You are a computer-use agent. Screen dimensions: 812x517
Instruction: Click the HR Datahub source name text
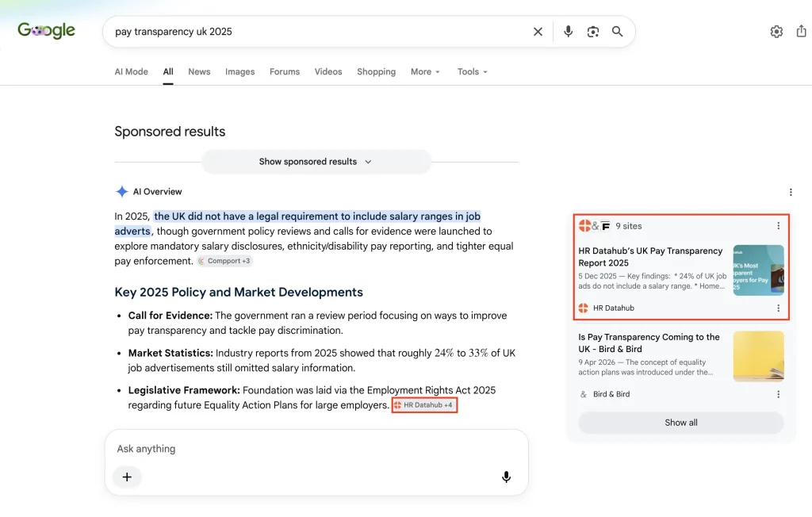click(614, 308)
